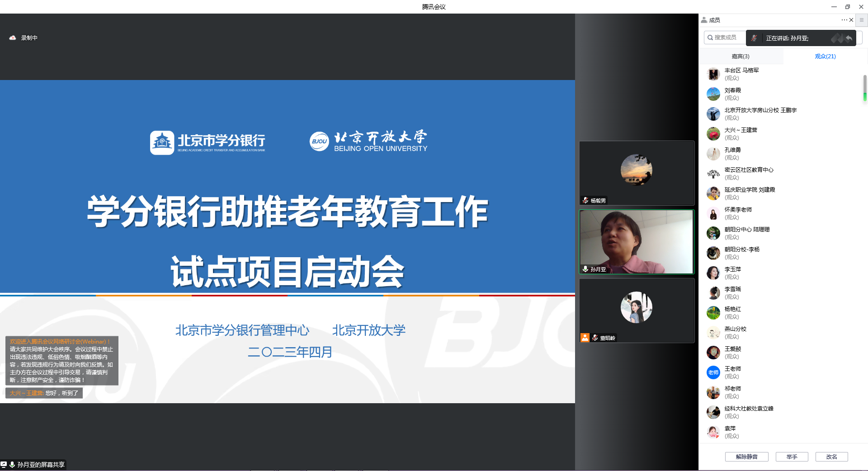Click avatar of 李玉萍
This screenshot has width=868, height=471.
(713, 273)
